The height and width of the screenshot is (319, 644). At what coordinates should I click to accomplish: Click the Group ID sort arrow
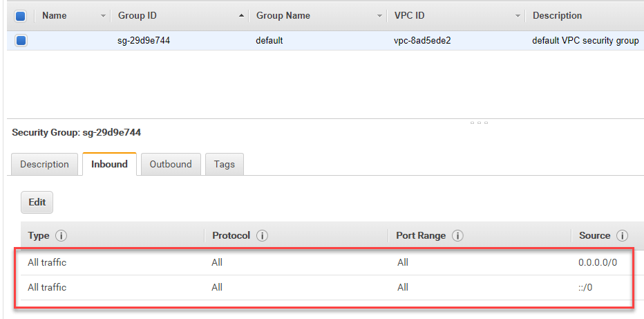pos(241,15)
